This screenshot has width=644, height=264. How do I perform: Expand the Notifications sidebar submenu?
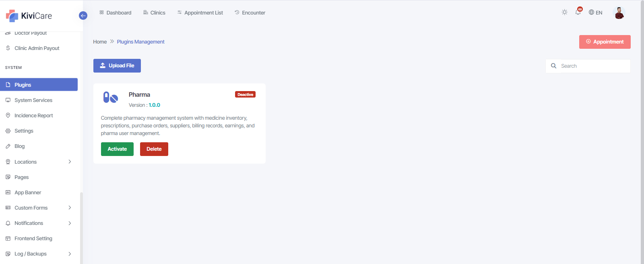[x=69, y=223]
